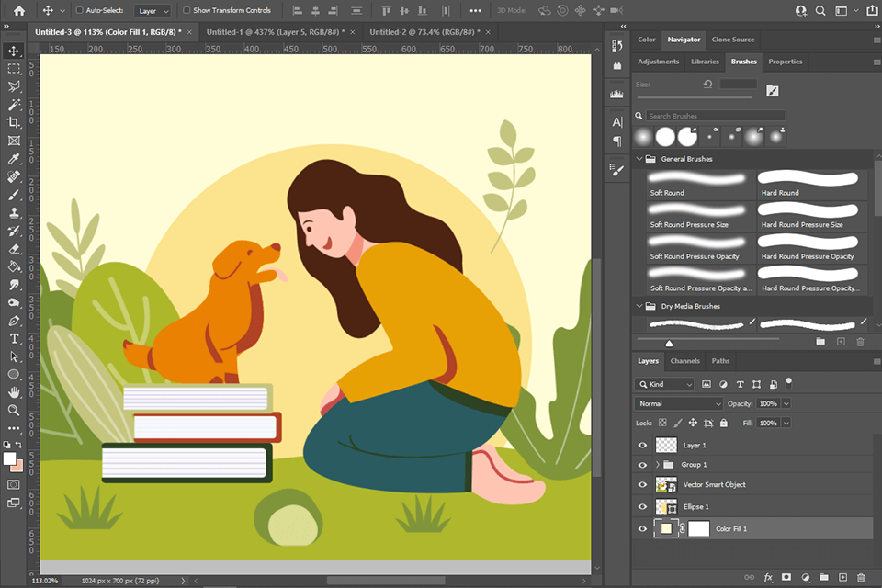Collapse the General Brushes folder
Image resolution: width=882 pixels, height=588 pixels.
point(639,159)
